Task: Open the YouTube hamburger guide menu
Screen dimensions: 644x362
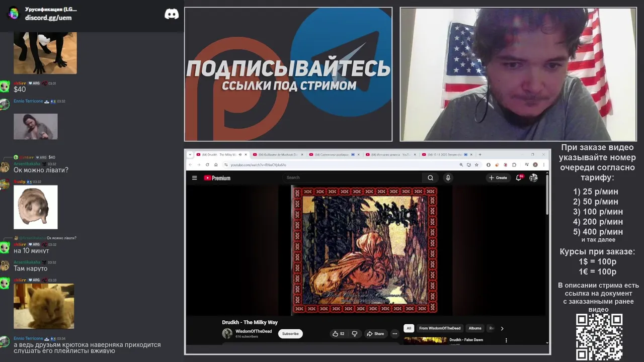Action: point(194,178)
